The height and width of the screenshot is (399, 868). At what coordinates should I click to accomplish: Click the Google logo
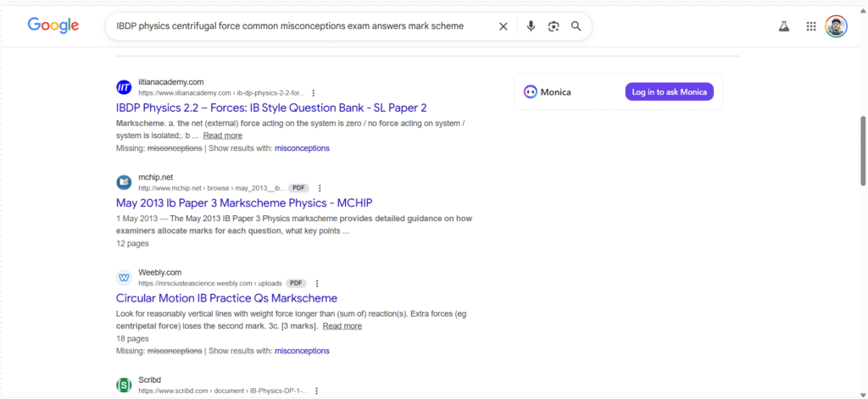pyautogui.click(x=53, y=25)
